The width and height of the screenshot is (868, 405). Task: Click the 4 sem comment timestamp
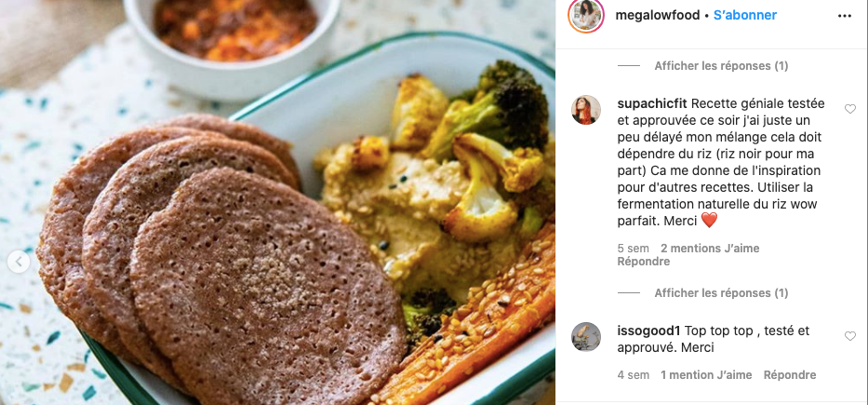[634, 375]
